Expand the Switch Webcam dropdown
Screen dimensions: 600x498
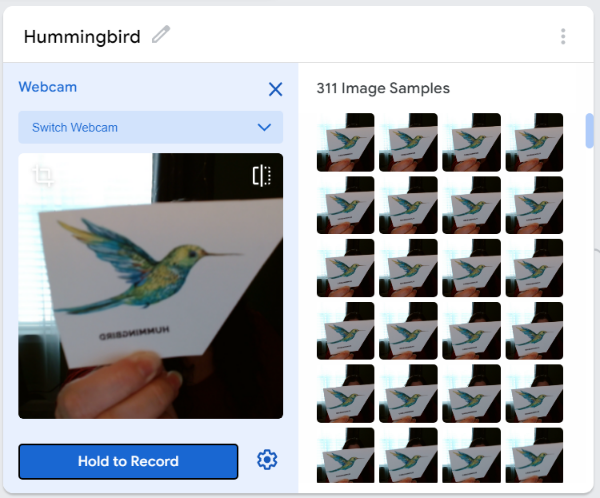tap(150, 127)
